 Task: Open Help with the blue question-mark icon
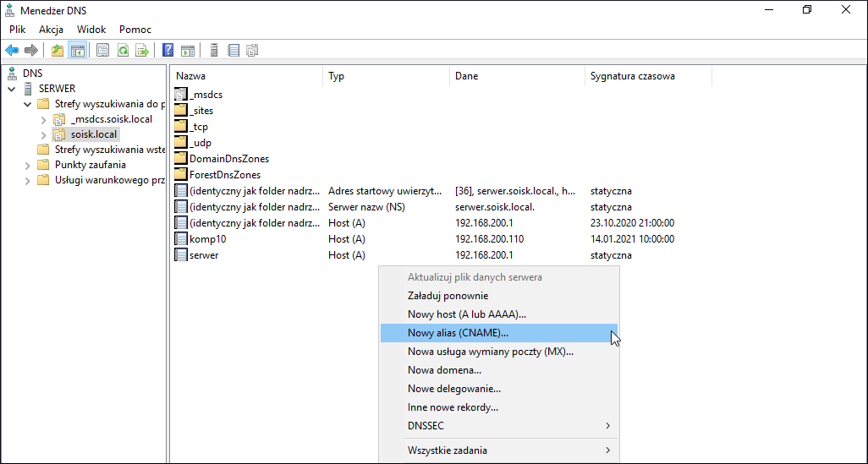[168, 51]
